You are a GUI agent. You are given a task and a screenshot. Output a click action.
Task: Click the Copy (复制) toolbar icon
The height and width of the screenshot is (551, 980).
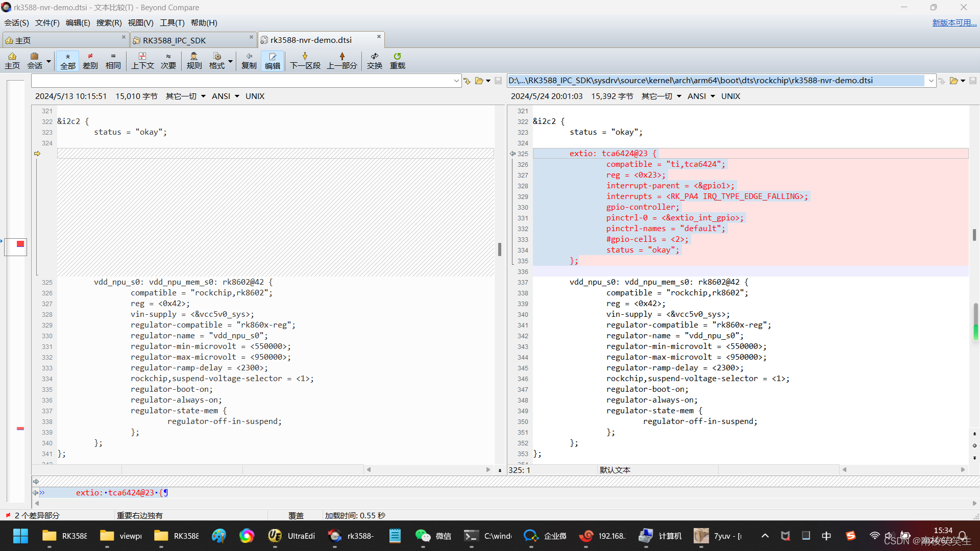pyautogui.click(x=249, y=60)
